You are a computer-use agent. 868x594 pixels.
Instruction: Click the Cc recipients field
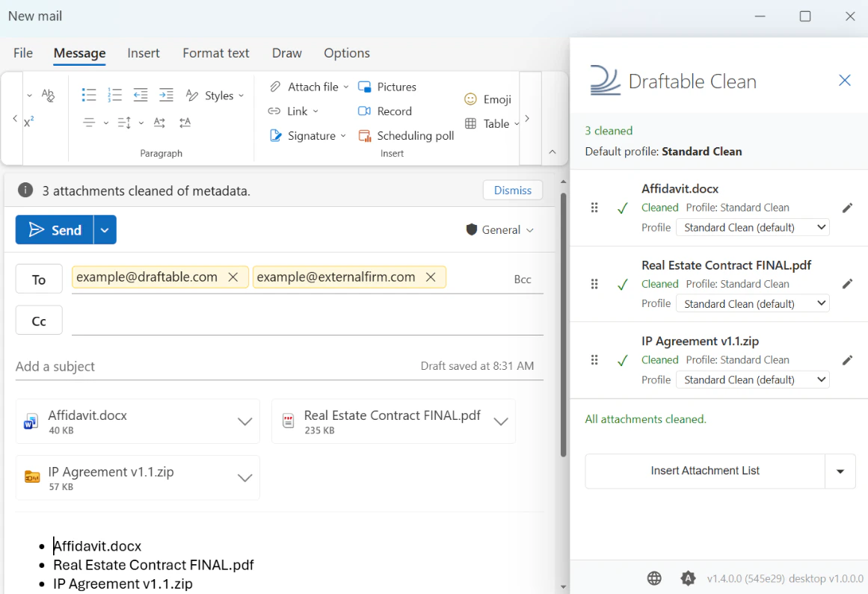[x=307, y=321]
